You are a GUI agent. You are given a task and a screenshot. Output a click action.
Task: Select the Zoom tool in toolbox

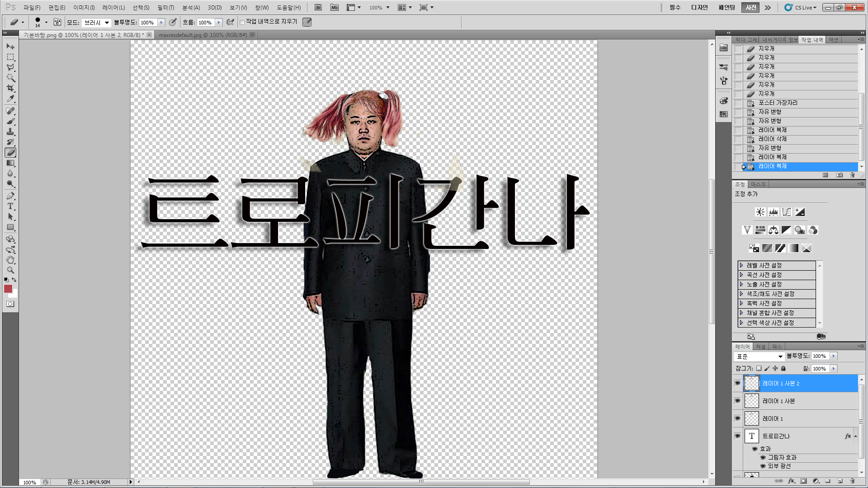coord(10,270)
